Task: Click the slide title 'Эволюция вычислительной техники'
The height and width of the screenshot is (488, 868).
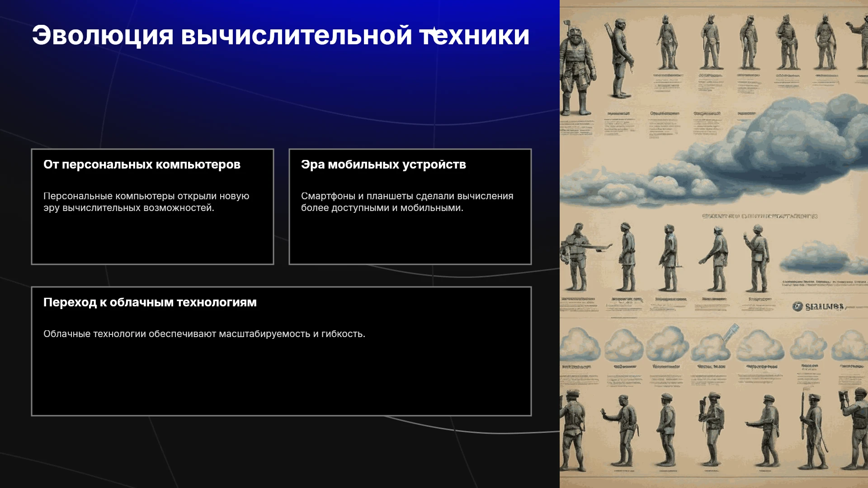Action: coord(281,35)
